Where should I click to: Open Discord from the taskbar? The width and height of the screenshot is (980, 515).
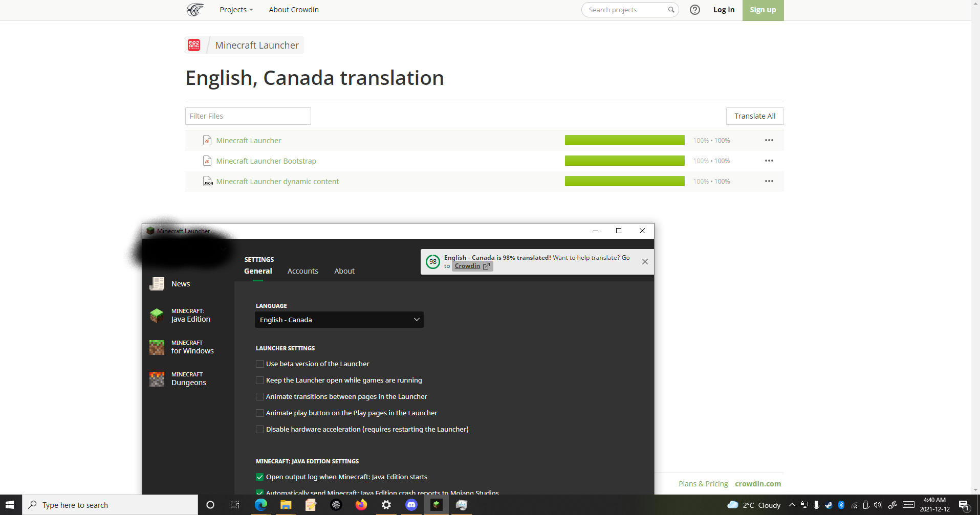(x=411, y=505)
